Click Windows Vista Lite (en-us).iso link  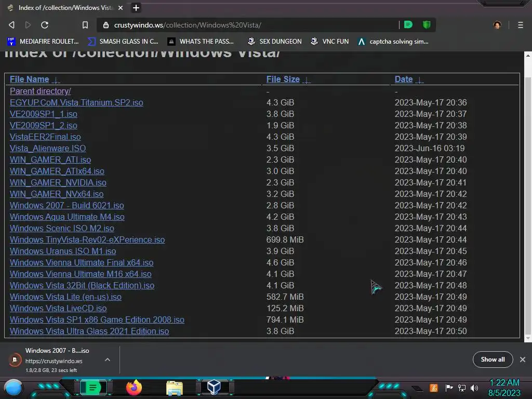pyautogui.click(x=65, y=297)
